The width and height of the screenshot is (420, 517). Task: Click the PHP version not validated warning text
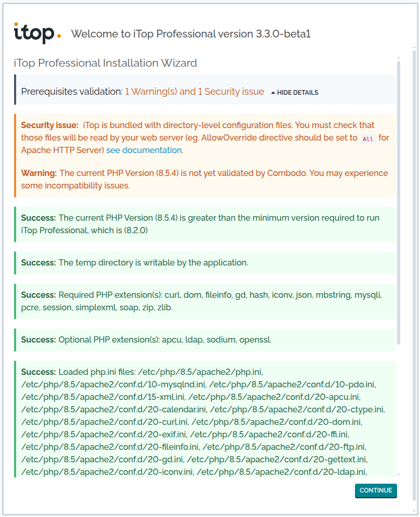coord(205,180)
